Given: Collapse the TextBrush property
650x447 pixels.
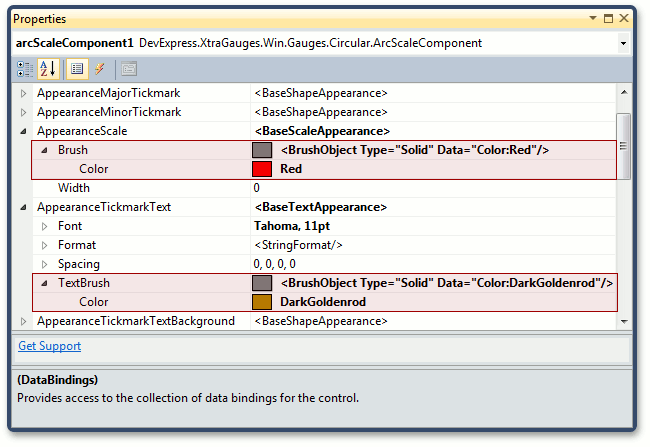Looking at the screenshot, I should pyautogui.click(x=44, y=283).
